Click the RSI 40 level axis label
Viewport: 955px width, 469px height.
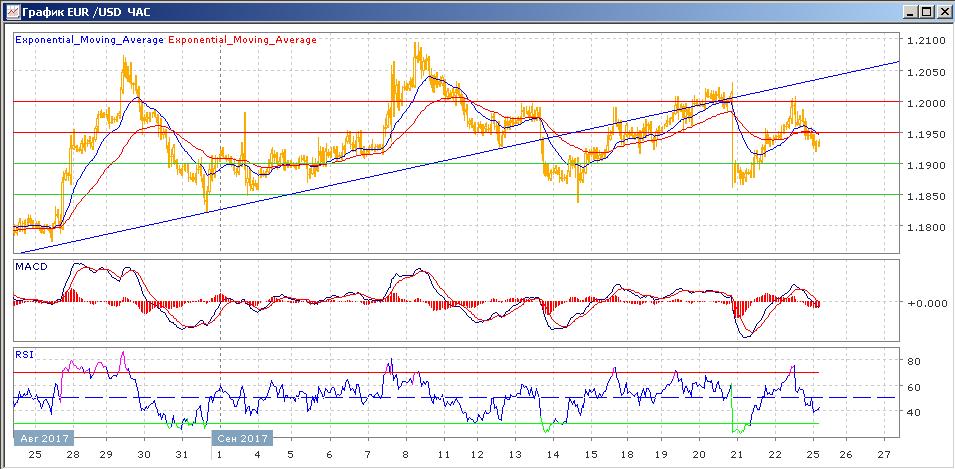pyautogui.click(x=912, y=412)
